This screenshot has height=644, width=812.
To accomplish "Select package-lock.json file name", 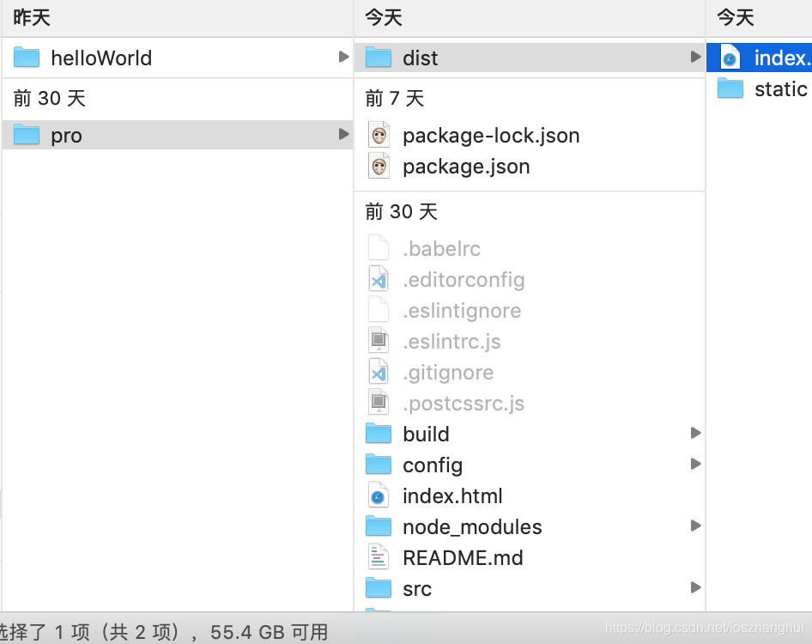I will tap(491, 136).
